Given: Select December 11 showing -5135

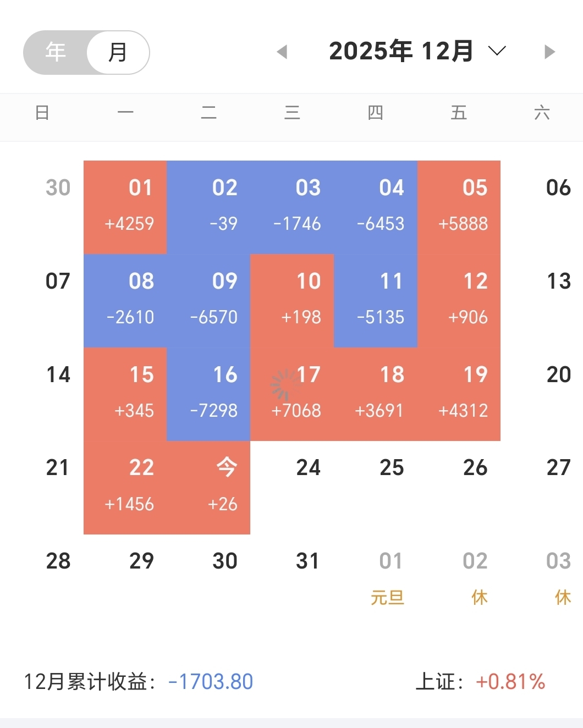Looking at the screenshot, I should click(x=376, y=300).
